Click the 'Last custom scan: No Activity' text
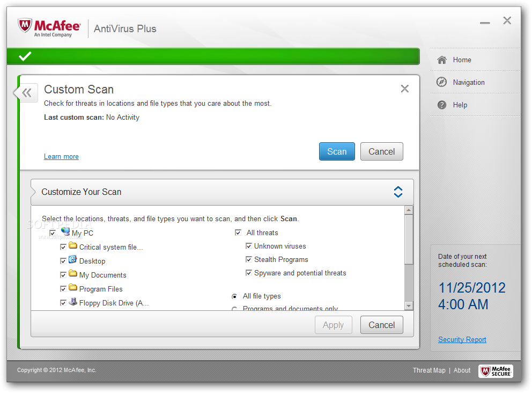The height and width of the screenshot is (393, 532). pyautogui.click(x=92, y=117)
